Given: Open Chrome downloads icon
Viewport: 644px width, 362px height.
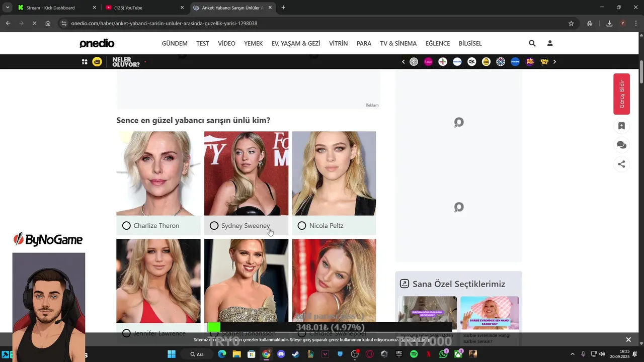Looking at the screenshot, I should (x=609, y=23).
